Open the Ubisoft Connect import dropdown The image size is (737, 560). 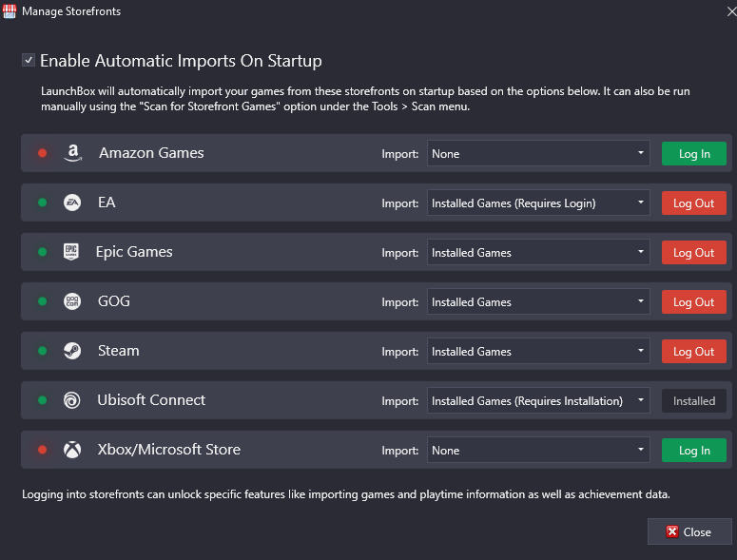tap(538, 400)
